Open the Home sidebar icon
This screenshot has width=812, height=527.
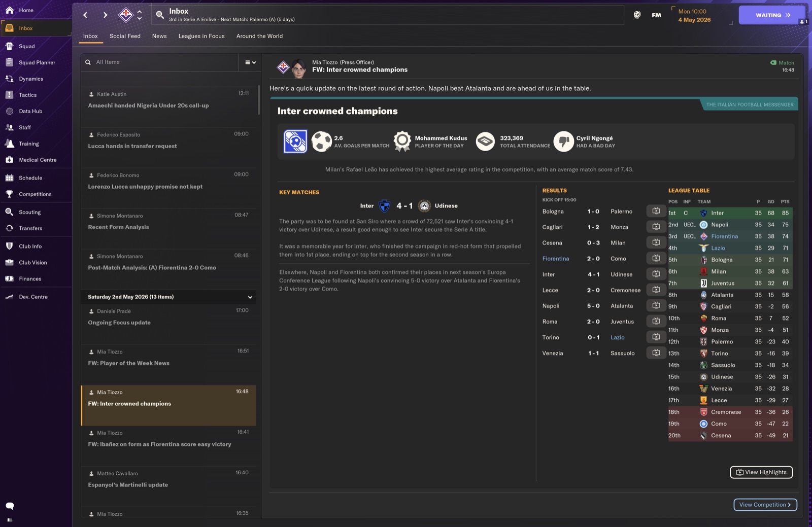click(9, 10)
